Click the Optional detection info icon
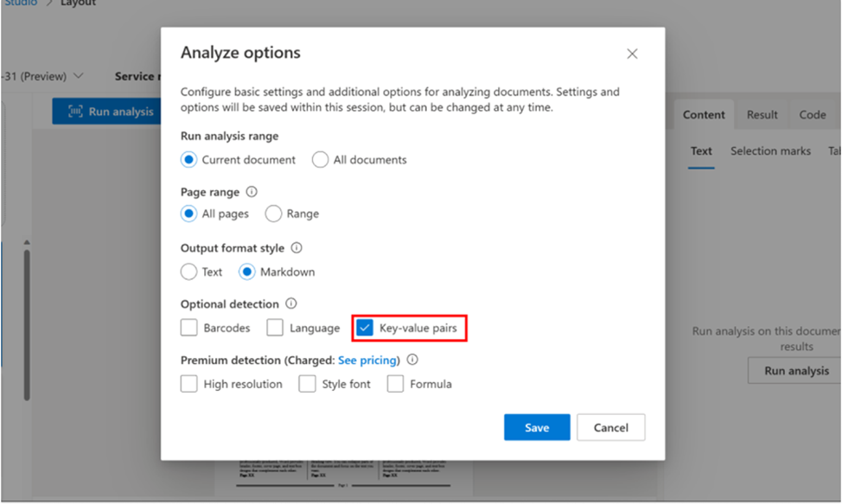842x504 pixels. coord(291,304)
